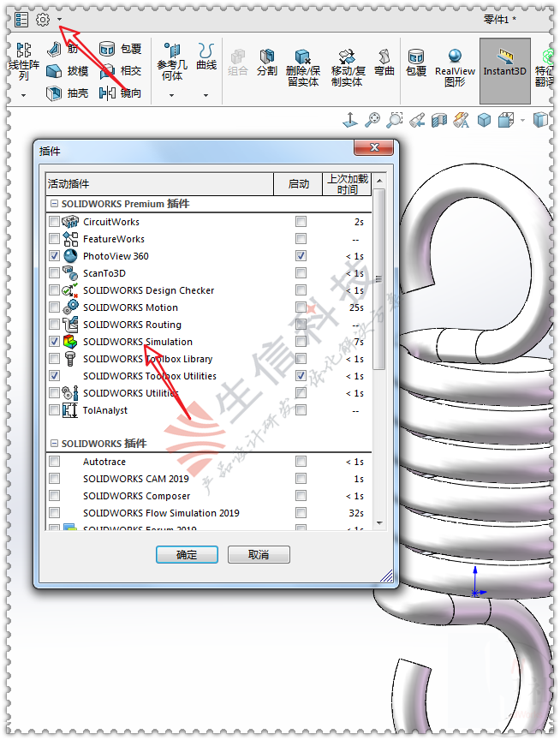Select the SOLIDWORKS Routing row text
Screen dimensions: 560x740
tap(132, 325)
